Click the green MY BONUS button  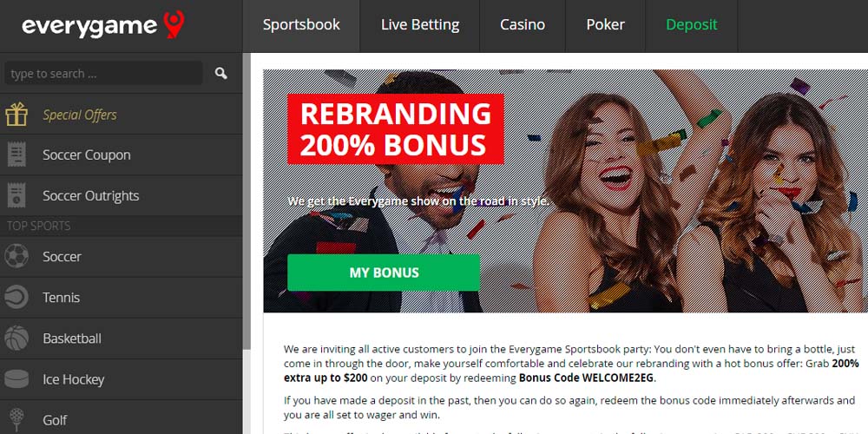tap(384, 273)
